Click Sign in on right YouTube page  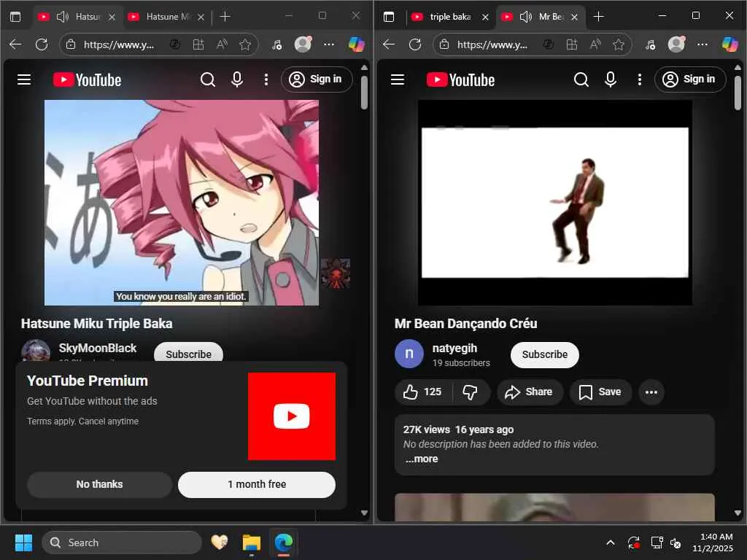[x=690, y=79]
